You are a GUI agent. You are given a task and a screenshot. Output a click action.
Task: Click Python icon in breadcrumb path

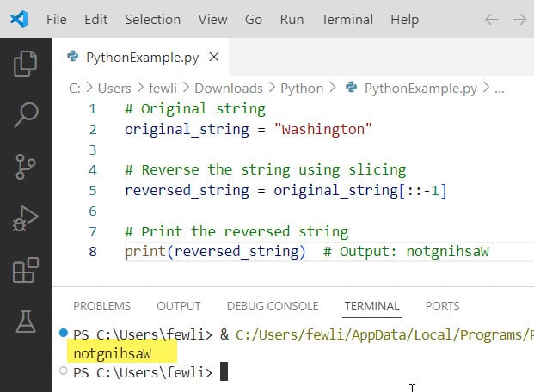(x=351, y=88)
